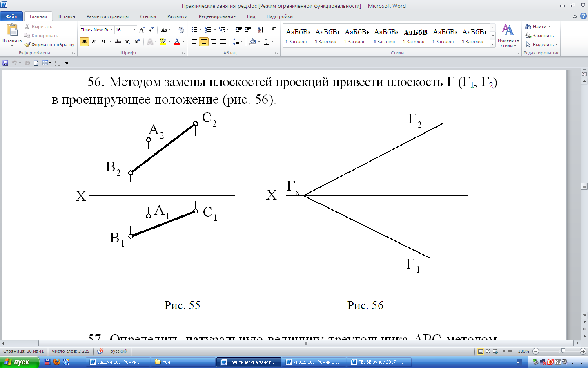
Task: Switch to the Разметка страницы tab
Action: tap(107, 16)
